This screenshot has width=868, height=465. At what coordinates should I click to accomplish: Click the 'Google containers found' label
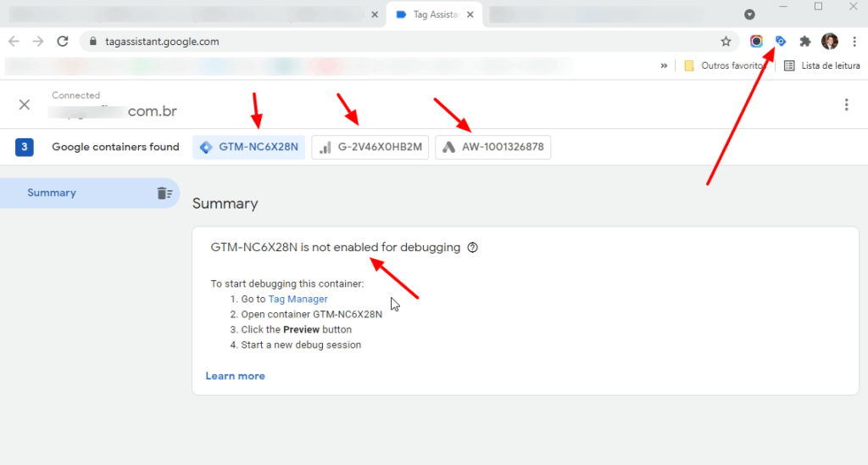(x=115, y=147)
